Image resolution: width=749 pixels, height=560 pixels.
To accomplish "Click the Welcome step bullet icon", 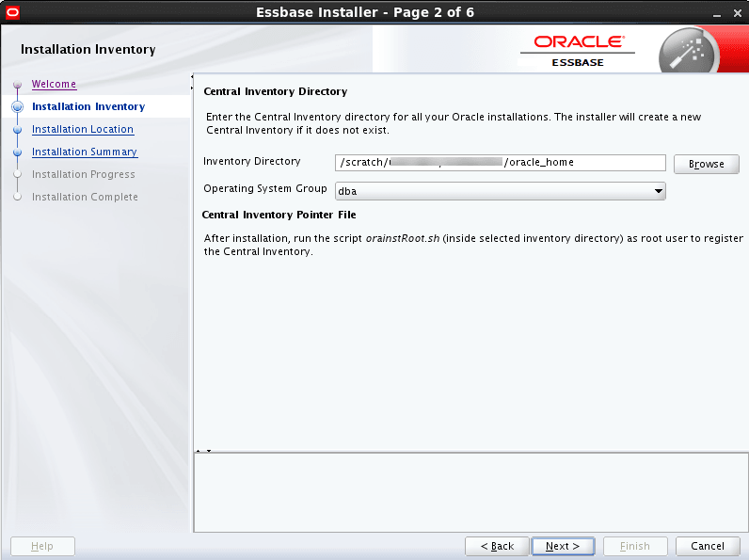I will click(x=18, y=85).
